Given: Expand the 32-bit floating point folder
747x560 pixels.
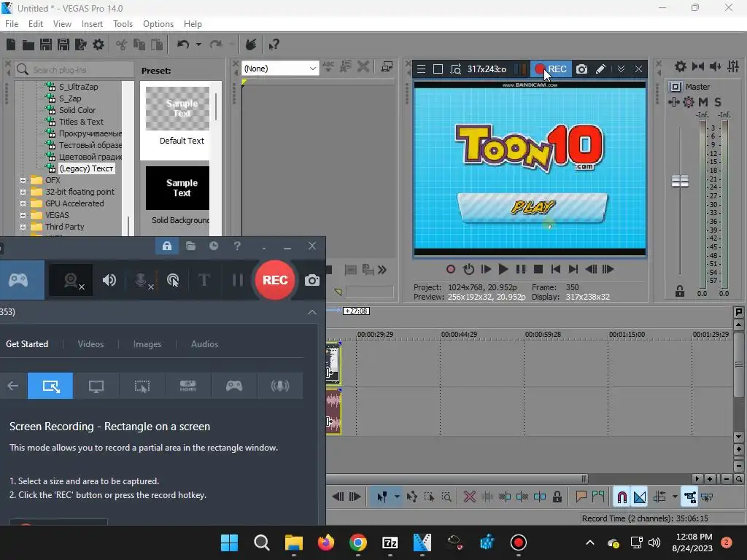Looking at the screenshot, I should pos(23,192).
